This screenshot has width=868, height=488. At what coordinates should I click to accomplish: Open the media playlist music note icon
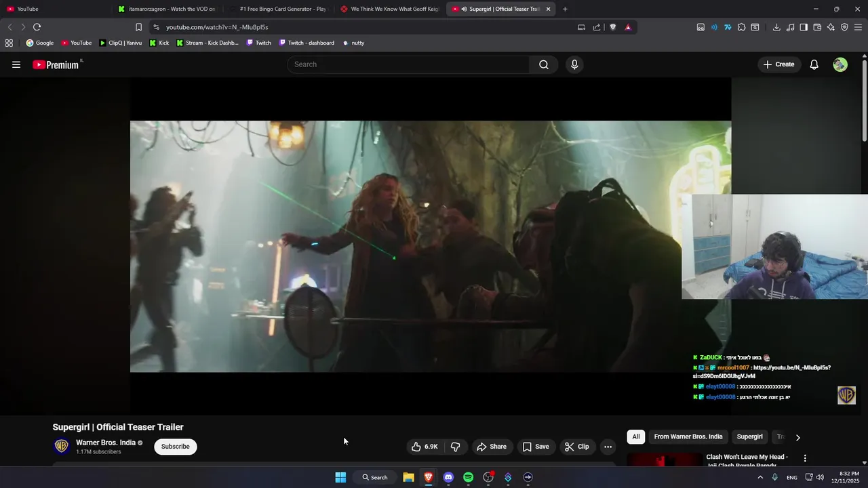(x=790, y=27)
